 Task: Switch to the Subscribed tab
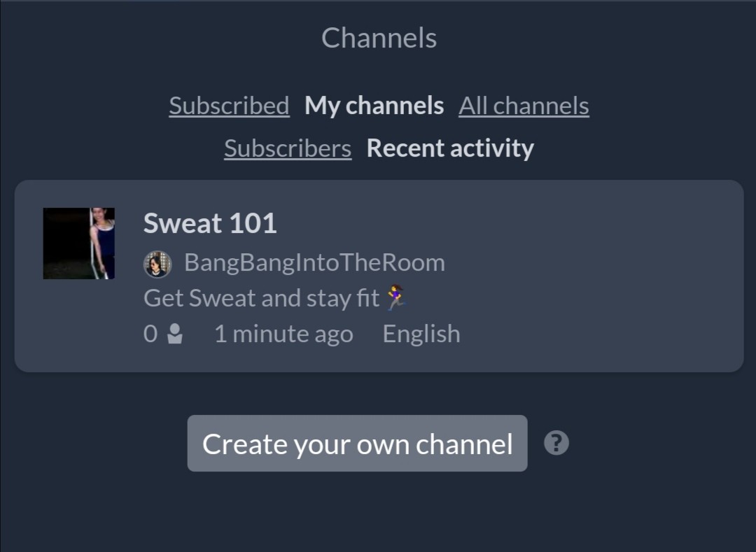(x=229, y=106)
